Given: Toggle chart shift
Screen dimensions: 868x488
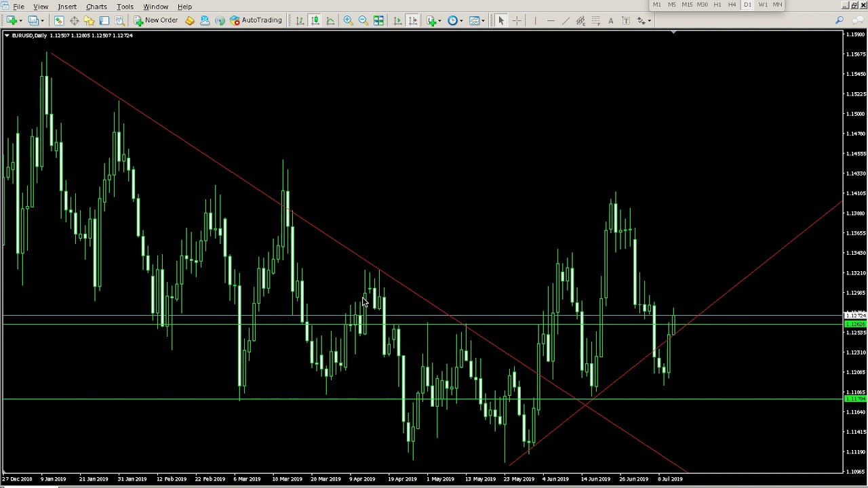Looking at the screenshot, I should coord(412,20).
